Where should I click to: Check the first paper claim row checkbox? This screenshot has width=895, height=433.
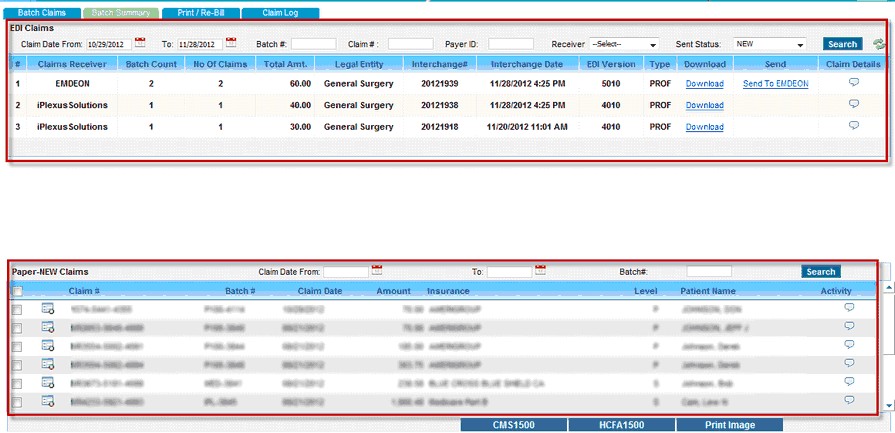click(17, 311)
